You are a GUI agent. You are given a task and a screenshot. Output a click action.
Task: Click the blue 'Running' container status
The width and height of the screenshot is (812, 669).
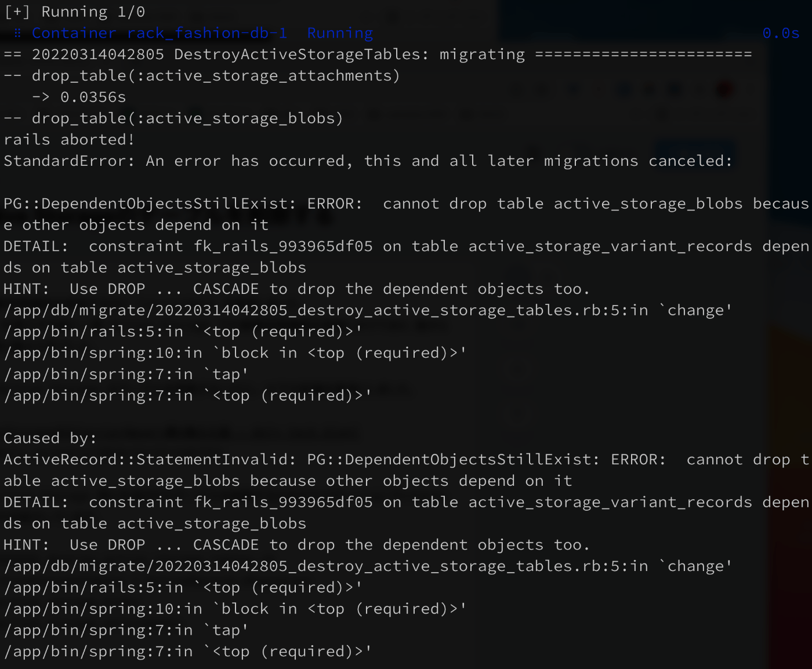[x=340, y=33]
